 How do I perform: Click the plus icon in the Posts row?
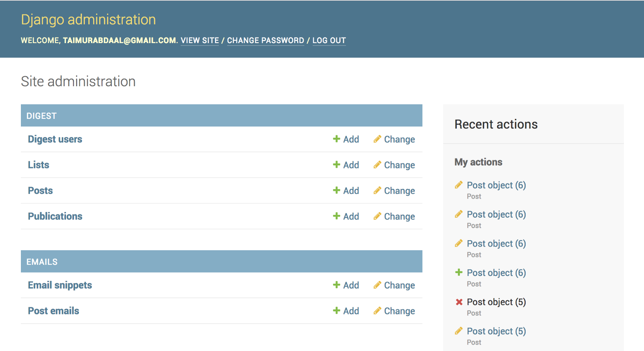(x=336, y=191)
